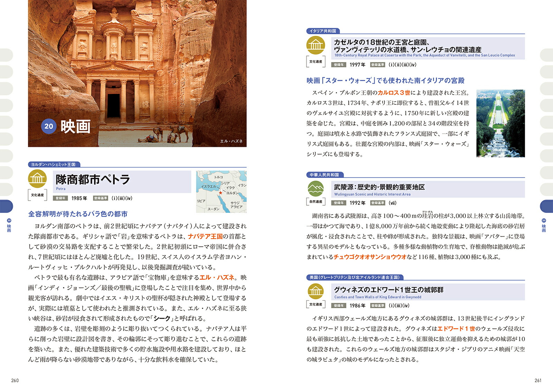Open the El Khazneh Petra header photo
The height and width of the screenshot is (392, 553).
click(x=137, y=73)
